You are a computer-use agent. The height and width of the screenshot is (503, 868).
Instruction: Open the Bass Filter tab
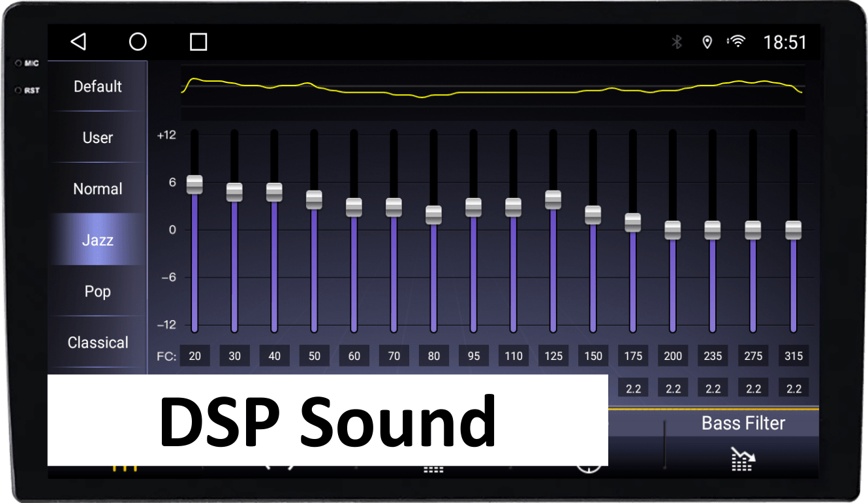click(743, 423)
